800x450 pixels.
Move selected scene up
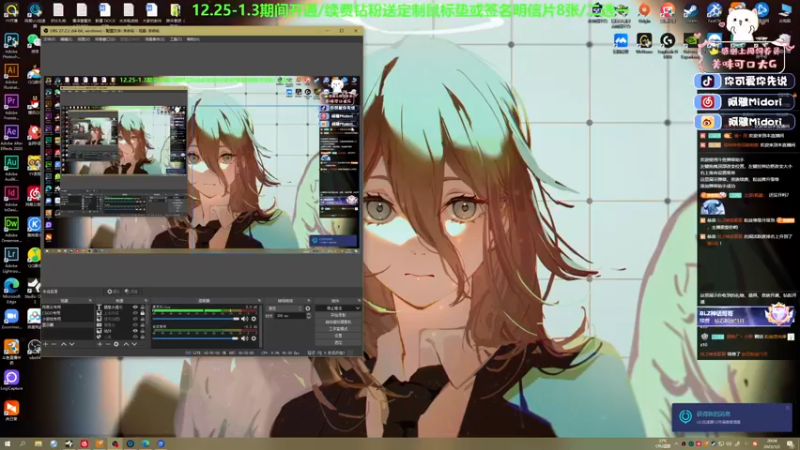tap(63, 344)
